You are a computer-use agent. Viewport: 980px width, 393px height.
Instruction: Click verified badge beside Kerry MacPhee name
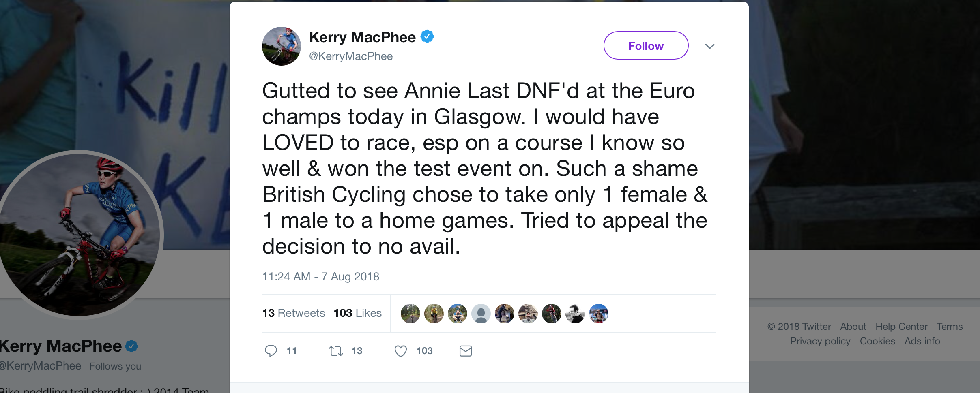pos(427,36)
